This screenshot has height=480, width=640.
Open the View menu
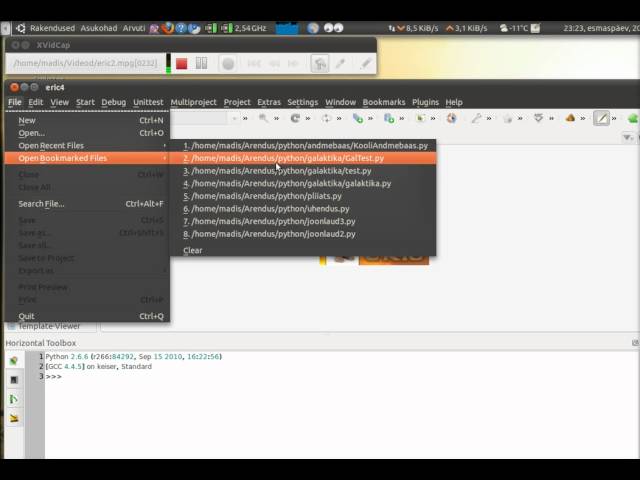[60, 102]
